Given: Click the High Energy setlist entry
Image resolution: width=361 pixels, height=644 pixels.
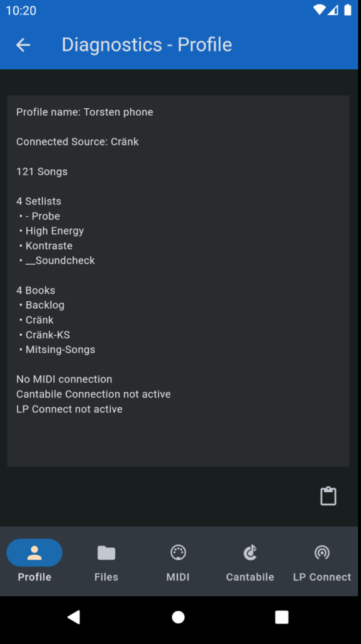Looking at the screenshot, I should click(x=55, y=231).
